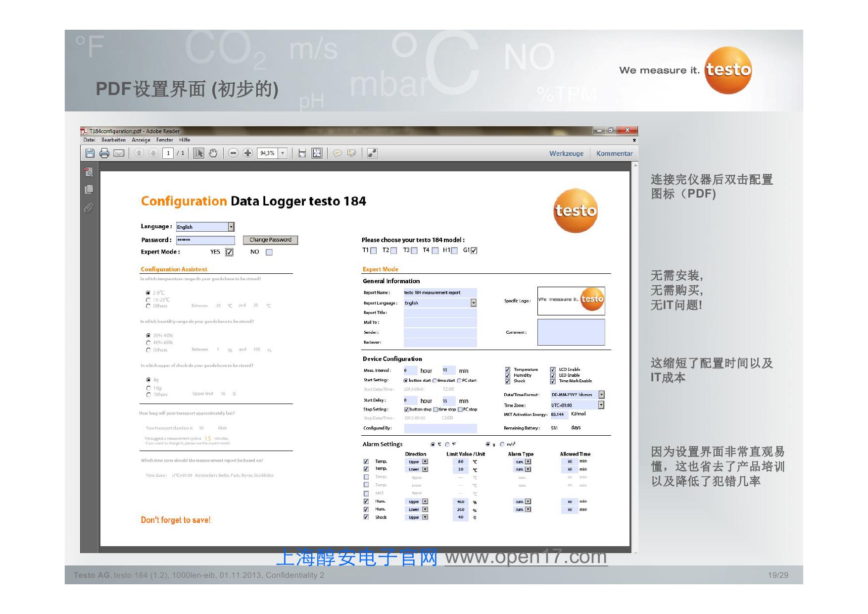
Task: Open first Temp. row Alarm Type dropdown
Action: click(528, 461)
